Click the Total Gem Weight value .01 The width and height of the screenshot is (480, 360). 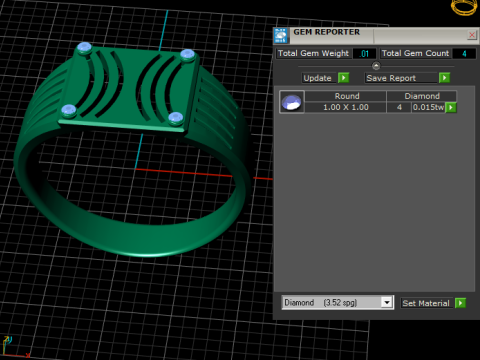[x=364, y=53]
